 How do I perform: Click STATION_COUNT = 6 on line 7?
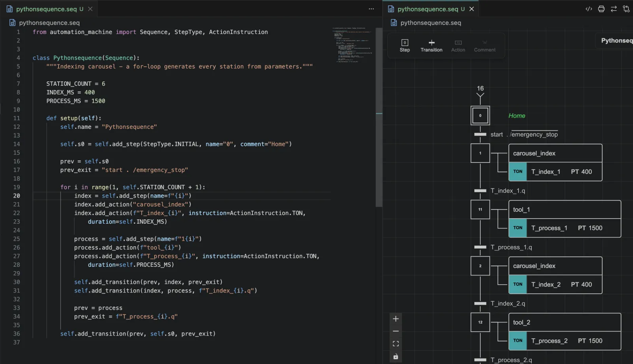coord(76,83)
